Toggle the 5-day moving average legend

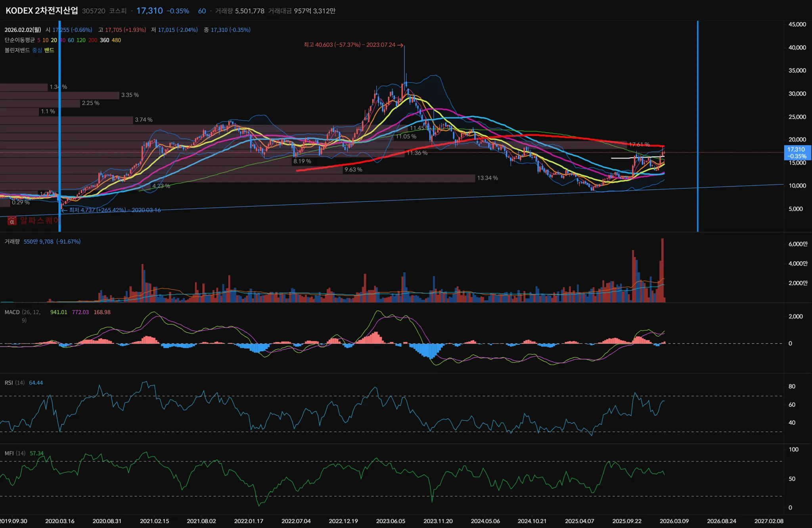[39, 40]
